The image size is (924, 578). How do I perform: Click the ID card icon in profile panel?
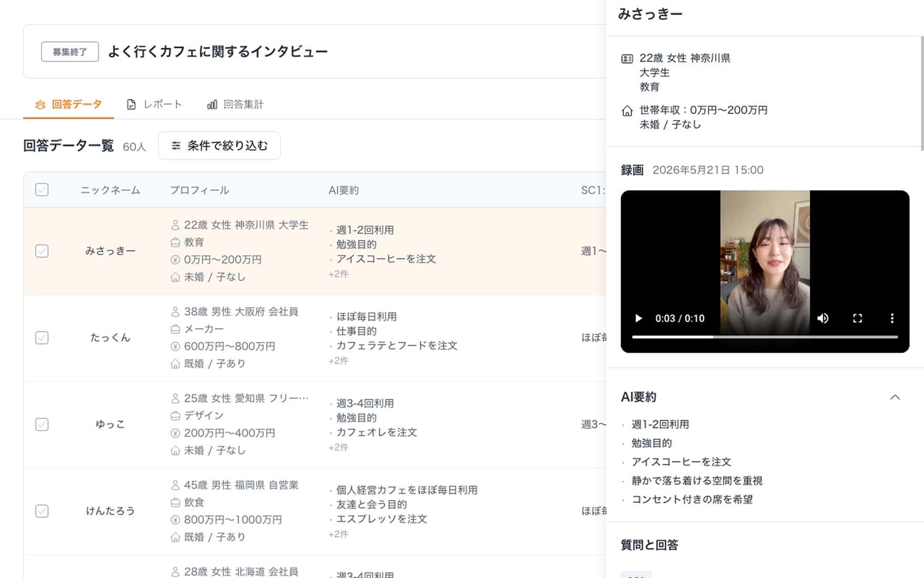pos(627,59)
